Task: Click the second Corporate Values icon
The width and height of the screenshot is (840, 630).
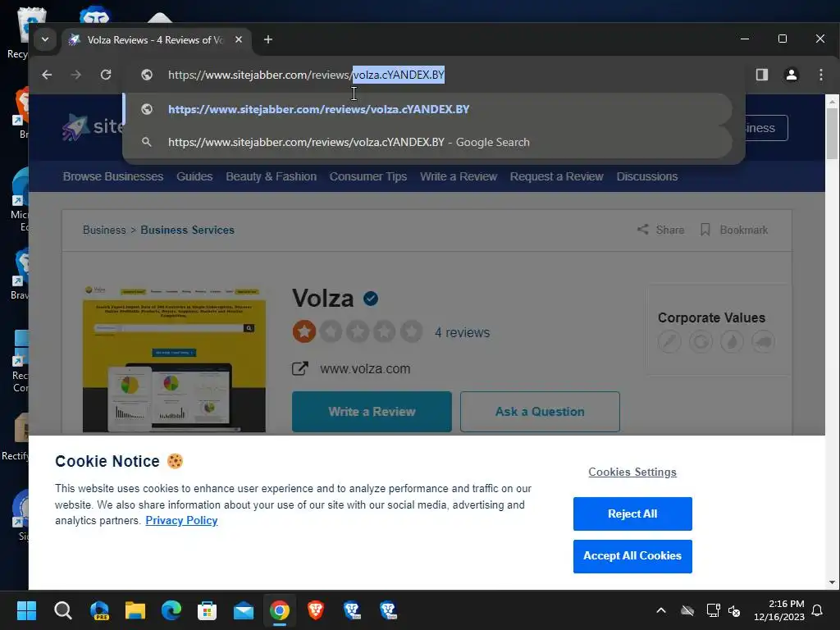Action: pos(701,341)
